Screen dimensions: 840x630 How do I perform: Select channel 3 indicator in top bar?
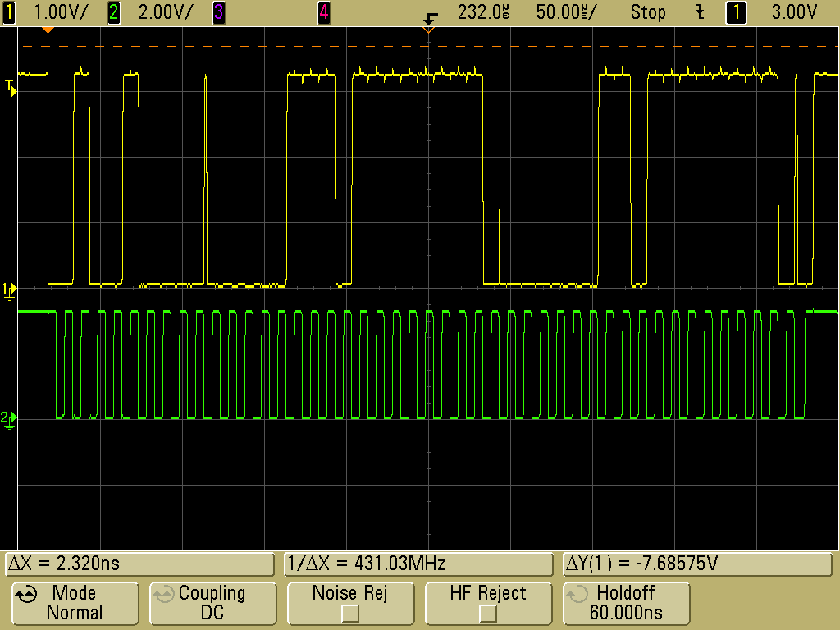click(218, 11)
